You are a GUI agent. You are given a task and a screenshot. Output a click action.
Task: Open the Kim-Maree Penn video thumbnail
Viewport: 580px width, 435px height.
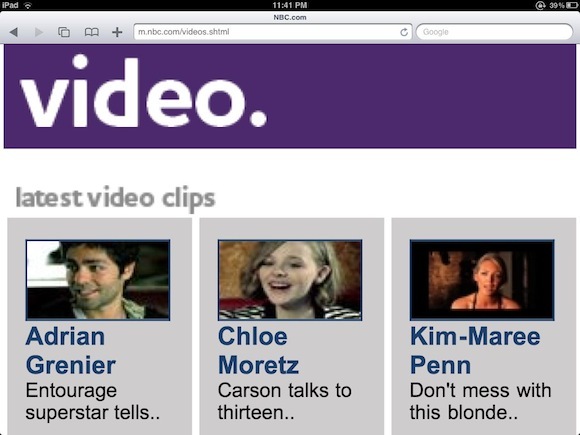(482, 280)
